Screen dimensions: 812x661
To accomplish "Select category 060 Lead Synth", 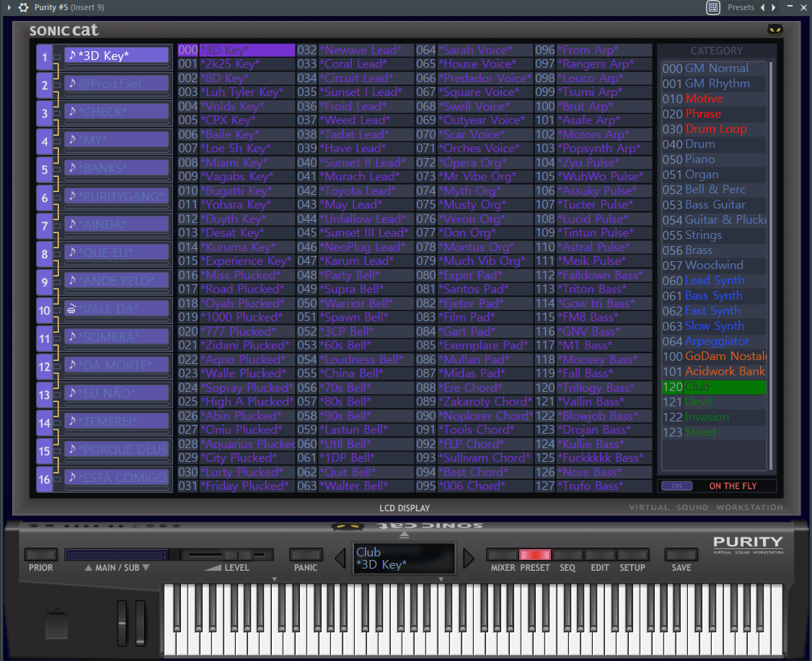I will point(714,281).
